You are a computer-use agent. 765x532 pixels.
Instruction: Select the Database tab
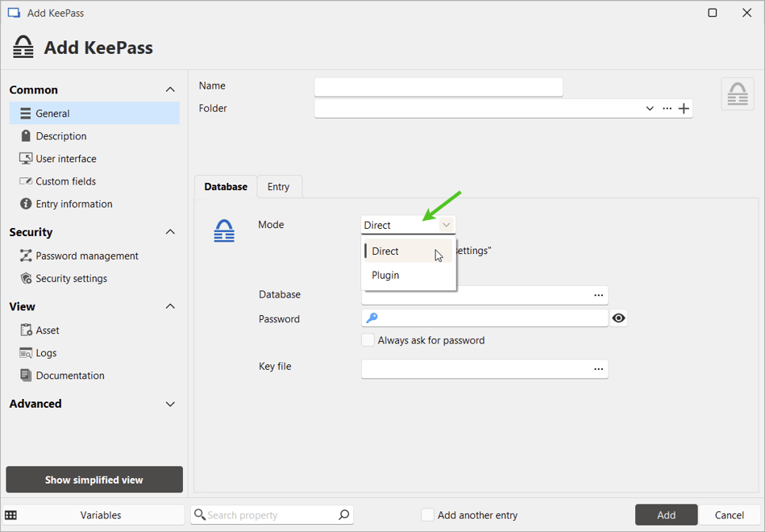(x=225, y=186)
